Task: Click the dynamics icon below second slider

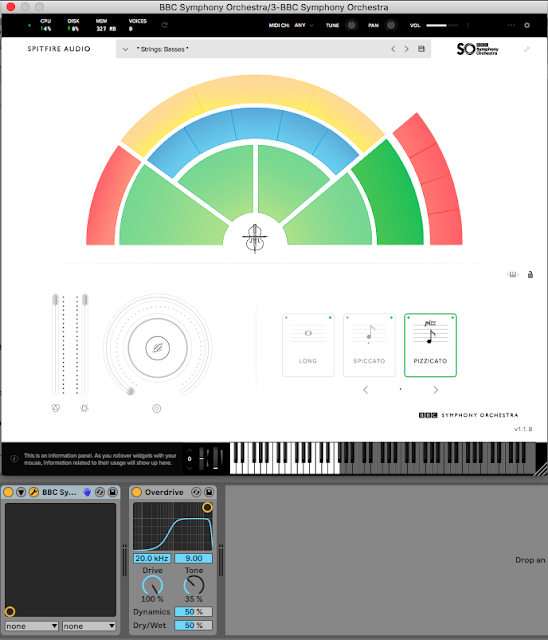Action: tap(84, 408)
